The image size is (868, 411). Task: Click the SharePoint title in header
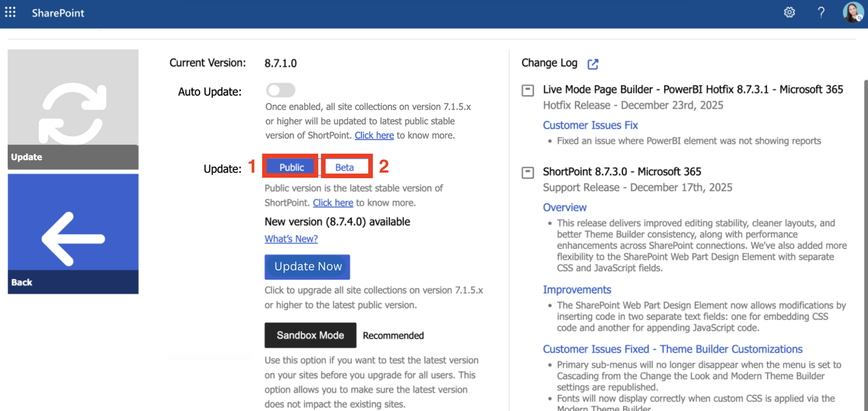58,13
